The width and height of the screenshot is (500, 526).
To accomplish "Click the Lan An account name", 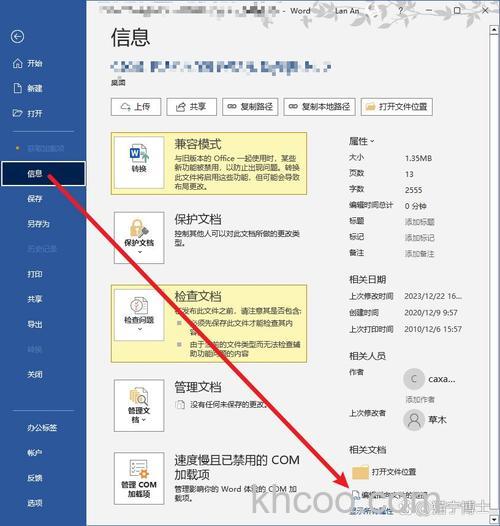I will (347, 11).
